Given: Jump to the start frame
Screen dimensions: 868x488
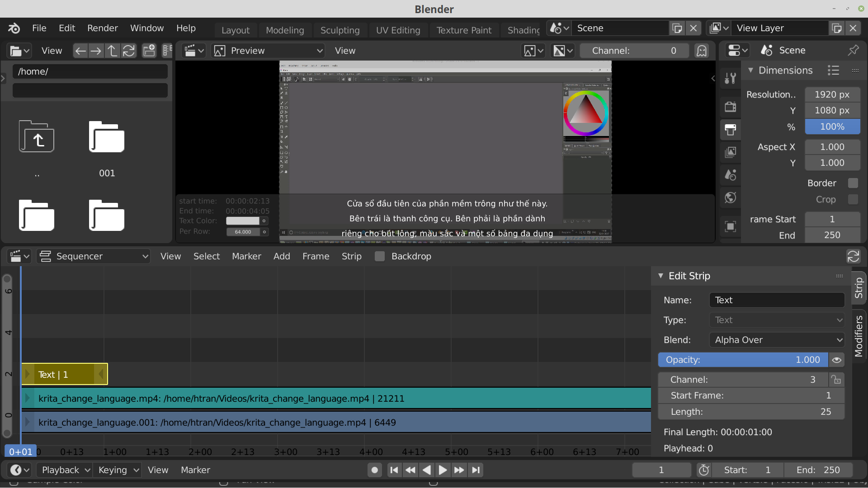Looking at the screenshot, I should tap(394, 470).
